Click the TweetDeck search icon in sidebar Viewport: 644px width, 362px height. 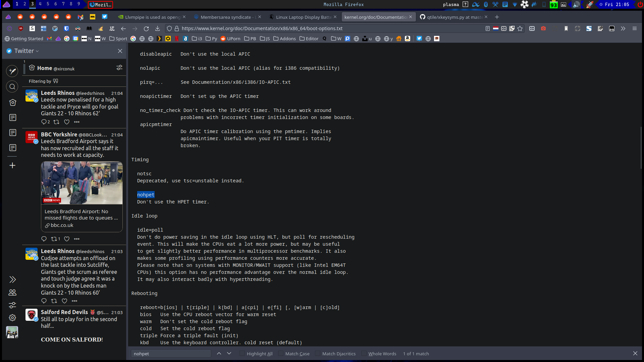click(x=12, y=87)
